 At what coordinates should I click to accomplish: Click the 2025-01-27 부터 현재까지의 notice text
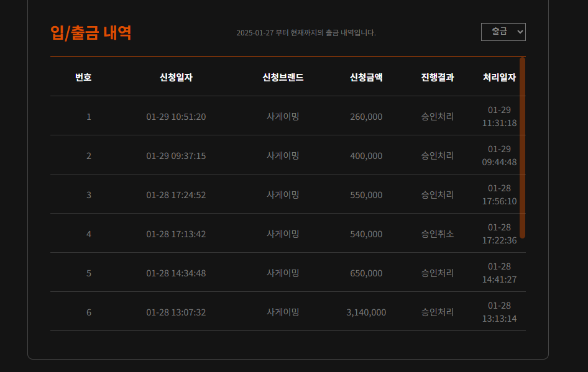coord(306,32)
